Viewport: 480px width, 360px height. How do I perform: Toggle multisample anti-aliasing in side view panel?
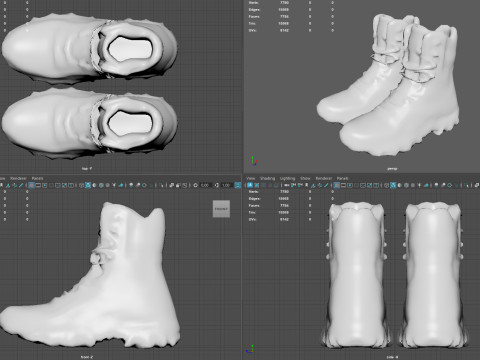450,185
